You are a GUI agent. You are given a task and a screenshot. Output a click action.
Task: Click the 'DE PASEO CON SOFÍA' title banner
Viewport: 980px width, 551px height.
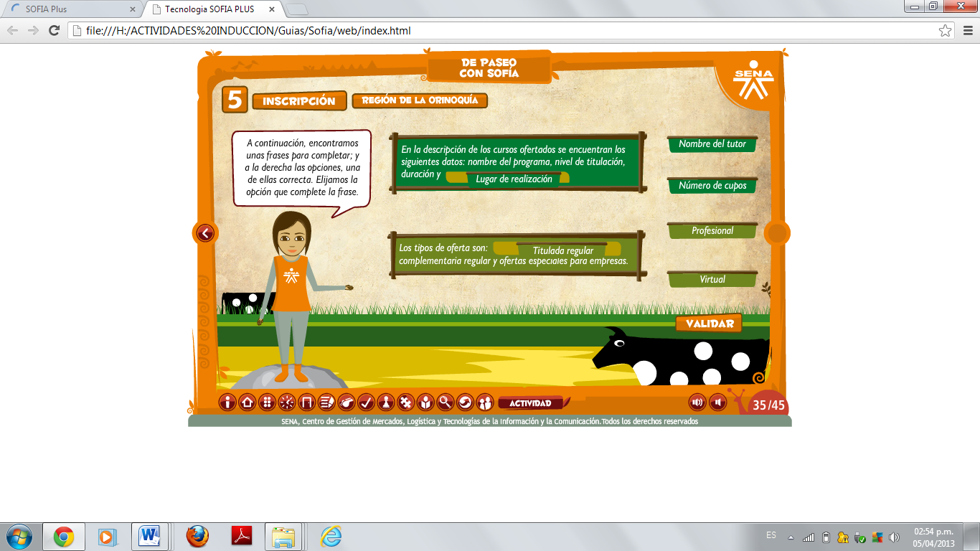489,68
